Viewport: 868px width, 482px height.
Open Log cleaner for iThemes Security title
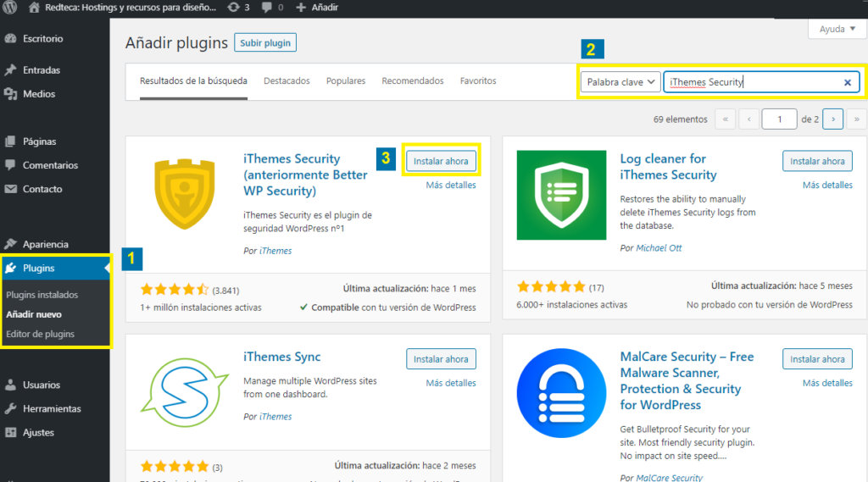click(x=668, y=167)
